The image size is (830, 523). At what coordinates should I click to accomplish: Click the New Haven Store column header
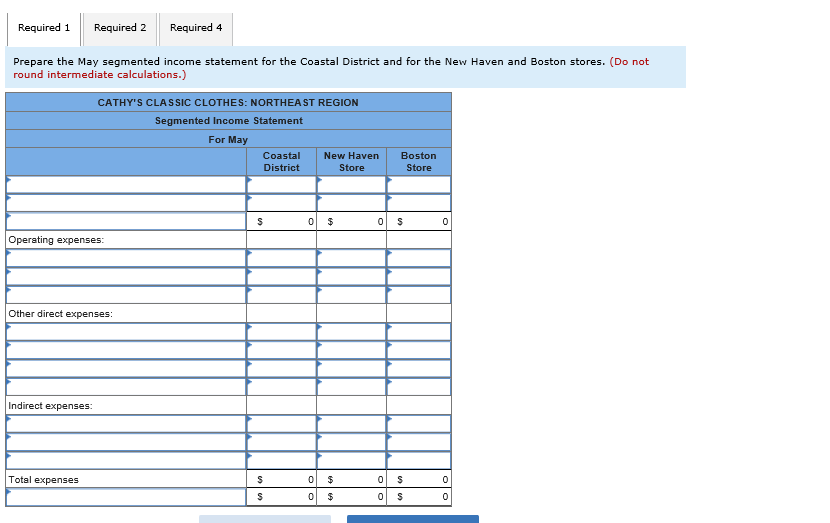pyautogui.click(x=351, y=161)
